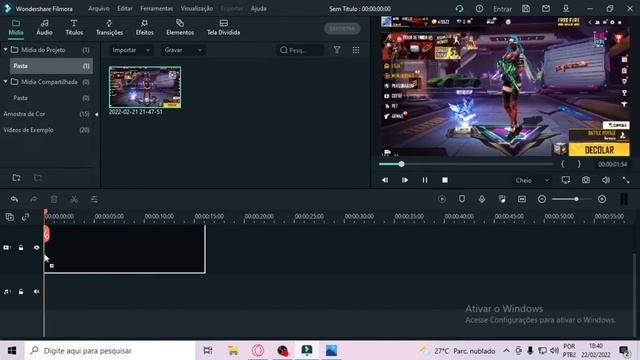Zoom out the timeline with minus icon

click(x=542, y=199)
